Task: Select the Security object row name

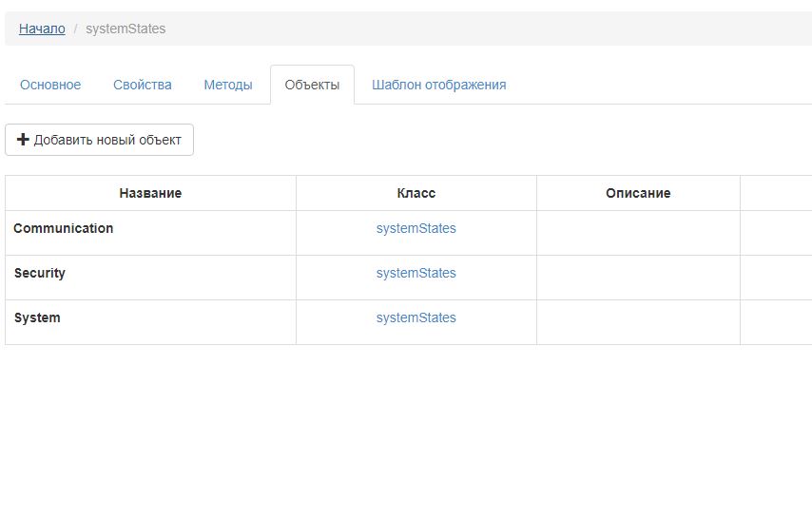Action: 40,273
